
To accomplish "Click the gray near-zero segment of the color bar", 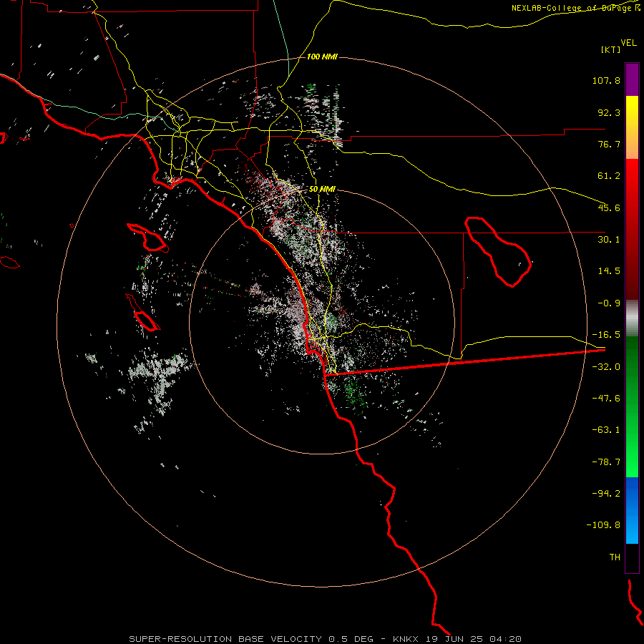I will pos(632,318).
